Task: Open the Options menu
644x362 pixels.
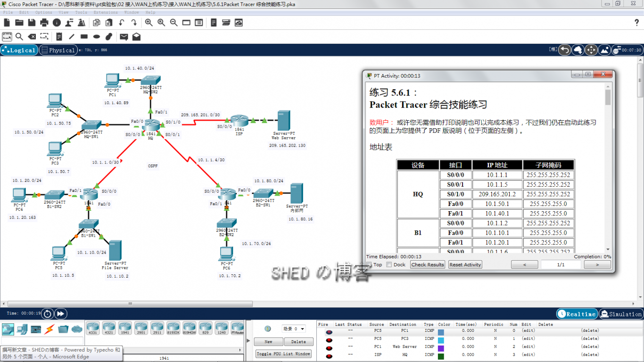Action: [x=44, y=12]
